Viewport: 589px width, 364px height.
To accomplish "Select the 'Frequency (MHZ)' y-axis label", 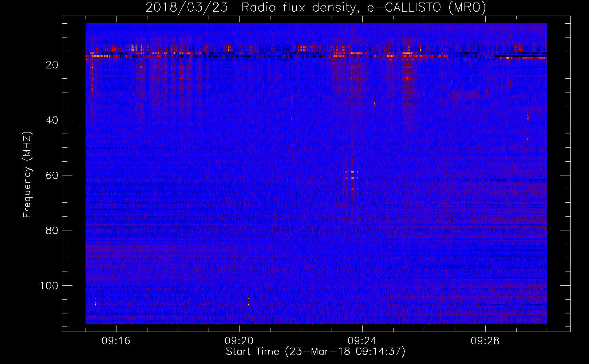I will coord(27,175).
